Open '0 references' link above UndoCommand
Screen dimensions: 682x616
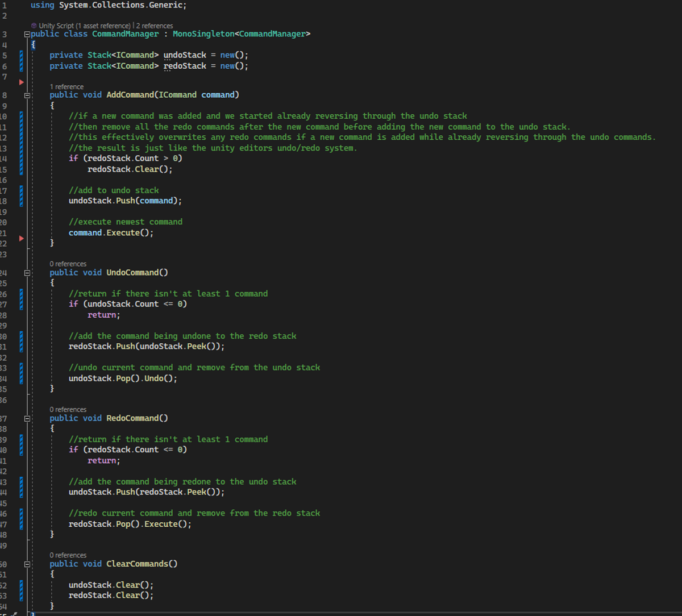click(68, 264)
